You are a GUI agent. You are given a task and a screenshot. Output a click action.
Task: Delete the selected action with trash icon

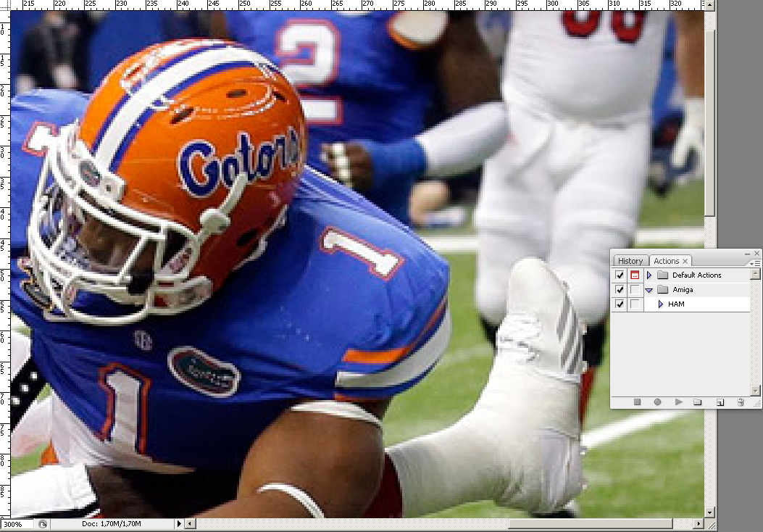[741, 402]
